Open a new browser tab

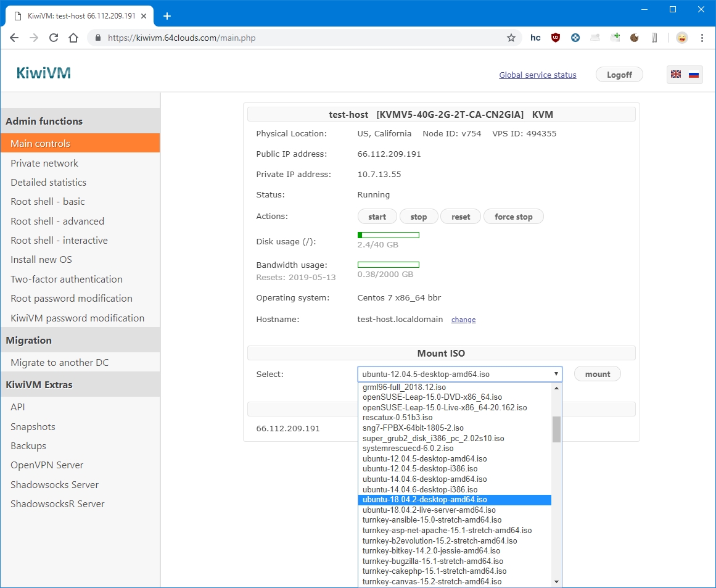coord(167,16)
